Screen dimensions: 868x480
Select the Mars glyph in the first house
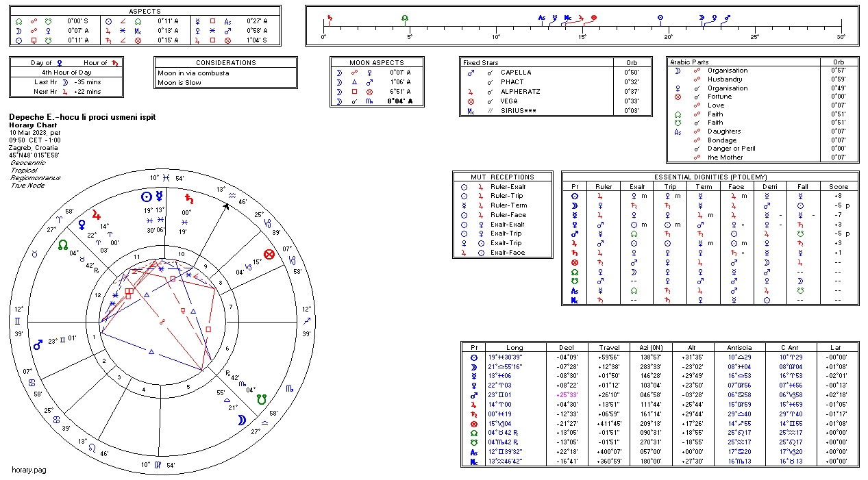38,344
